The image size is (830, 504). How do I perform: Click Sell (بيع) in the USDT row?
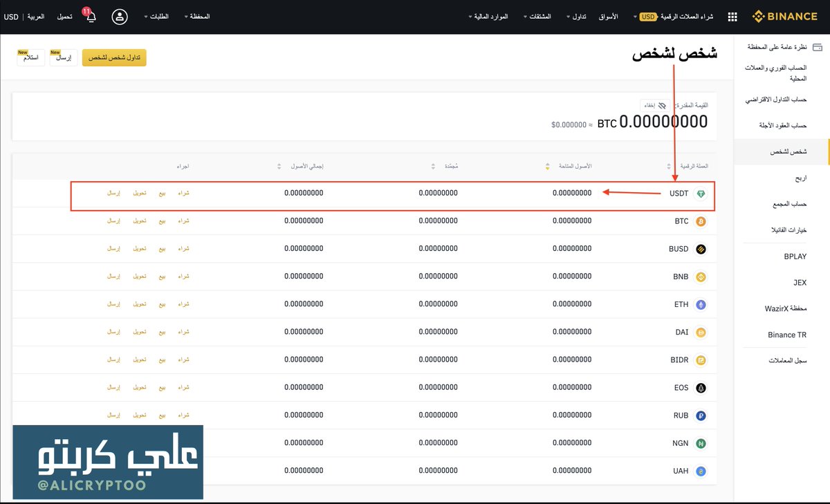point(161,194)
